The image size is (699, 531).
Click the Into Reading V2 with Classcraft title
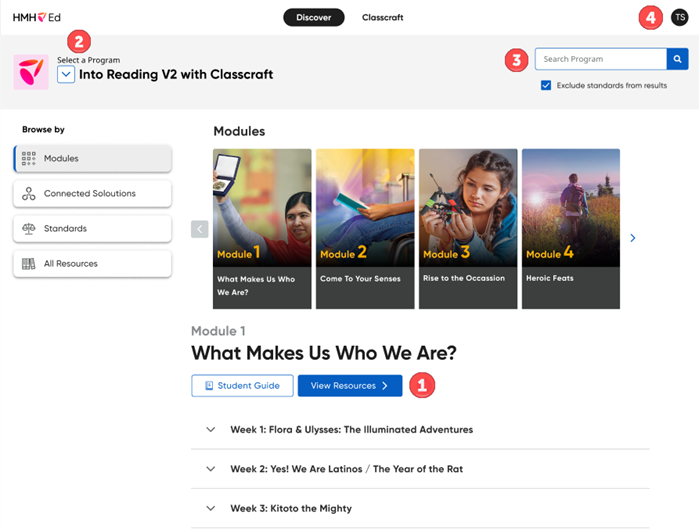click(x=176, y=74)
